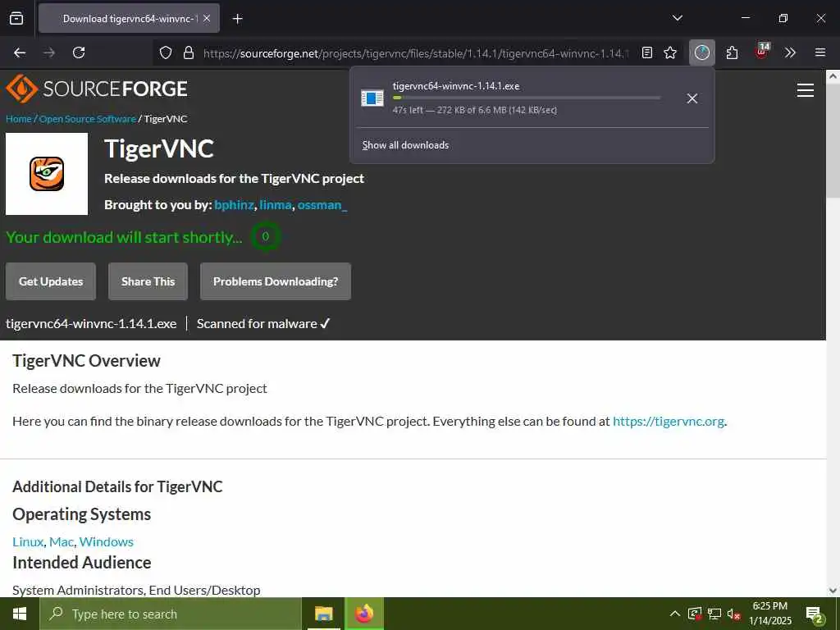Click the page scrollbar up arrow
This screenshot has width=840, height=630.
(833, 76)
